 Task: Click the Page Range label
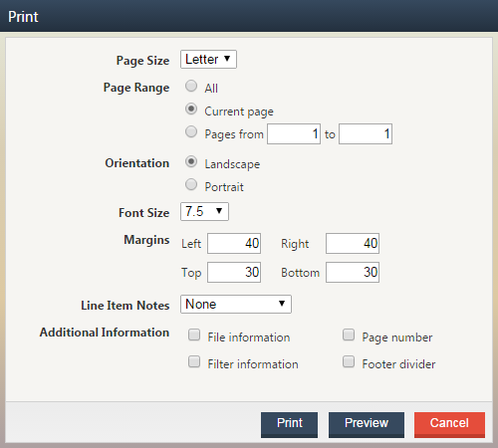pos(136,88)
